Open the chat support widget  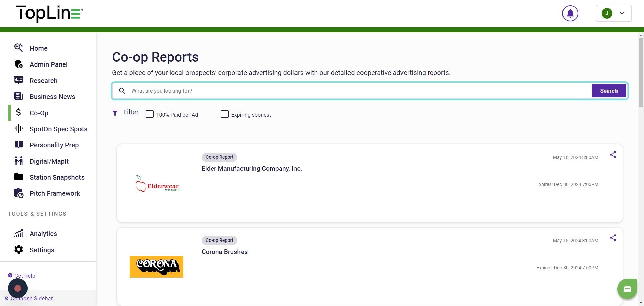point(627,289)
